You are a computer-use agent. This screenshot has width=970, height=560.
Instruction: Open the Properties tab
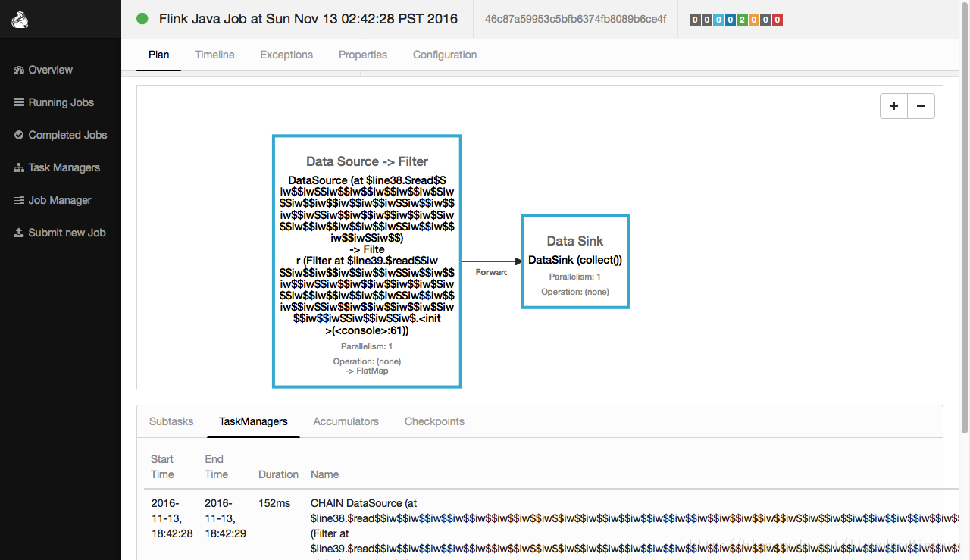pyautogui.click(x=363, y=55)
